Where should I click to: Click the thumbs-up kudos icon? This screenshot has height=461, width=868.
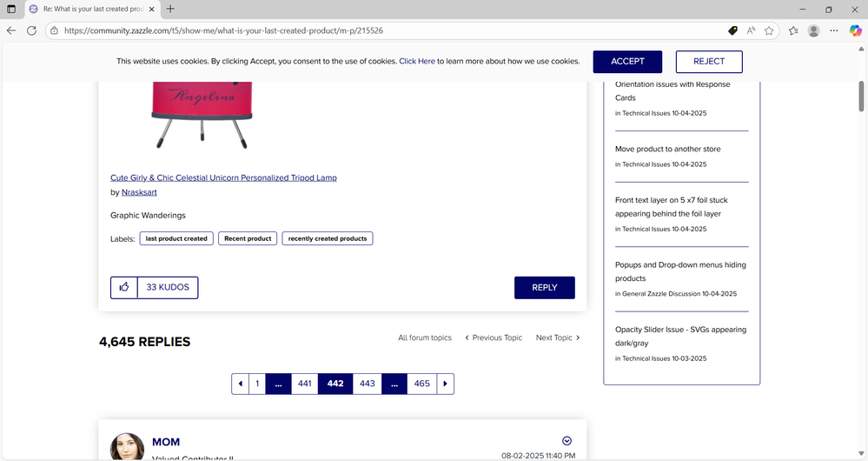(124, 288)
